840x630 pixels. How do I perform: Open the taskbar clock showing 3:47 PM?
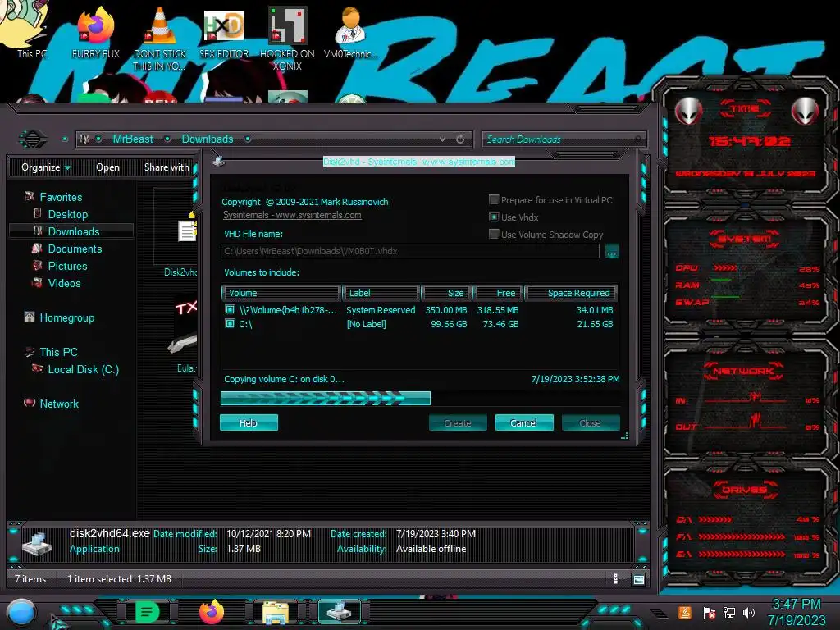click(x=796, y=612)
